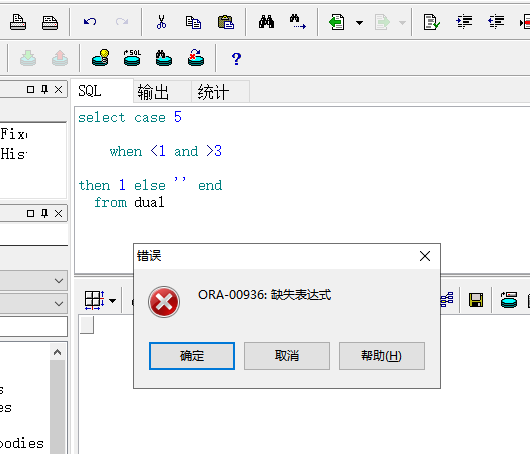530x454 pixels.
Task: Open help with question mark icon
Action: [x=236, y=59]
